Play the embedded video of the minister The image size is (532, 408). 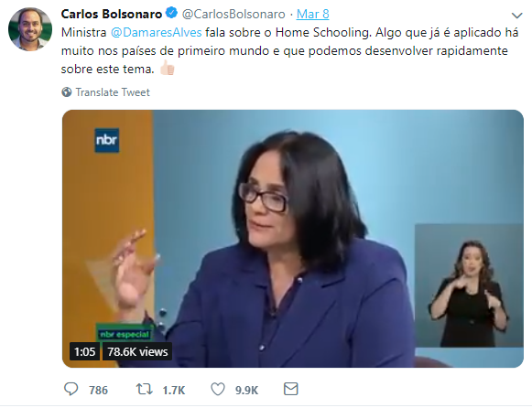coord(293,239)
